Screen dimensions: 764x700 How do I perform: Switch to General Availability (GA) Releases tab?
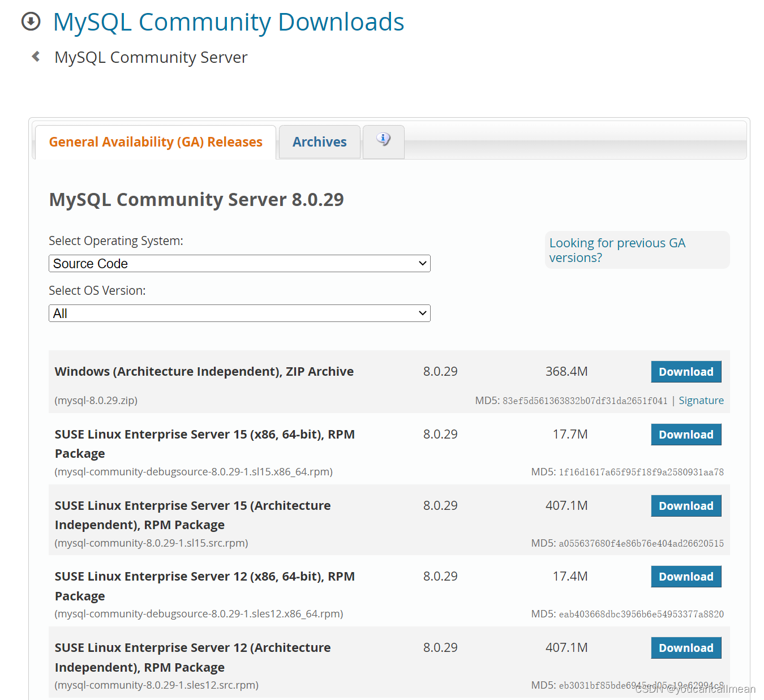pos(156,142)
